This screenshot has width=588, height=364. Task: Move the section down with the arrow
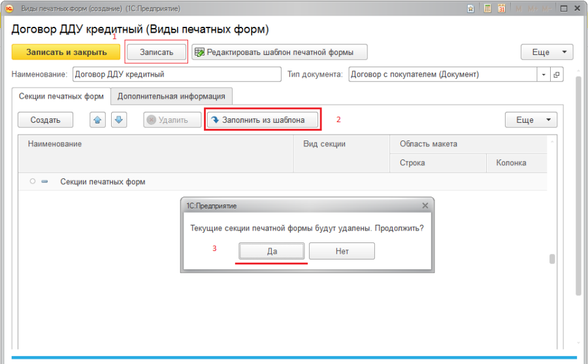point(118,120)
